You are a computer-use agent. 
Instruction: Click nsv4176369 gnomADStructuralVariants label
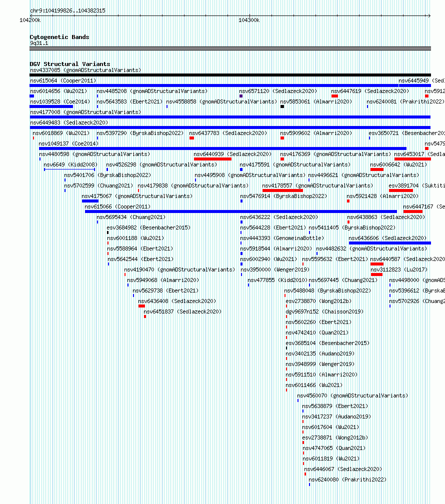tap(335, 154)
